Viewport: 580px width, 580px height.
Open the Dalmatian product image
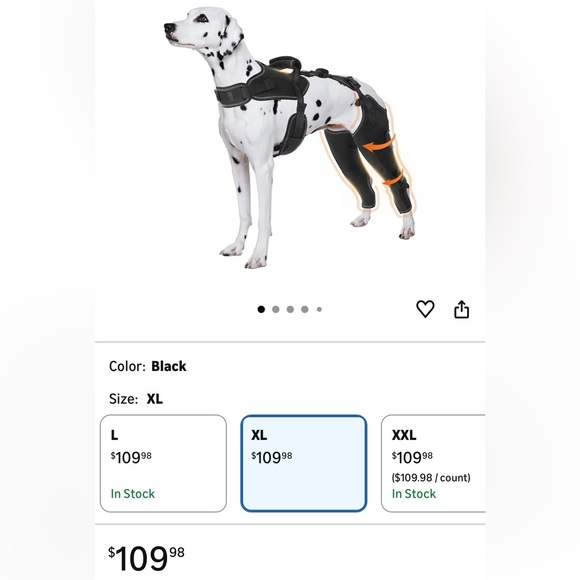point(290,137)
